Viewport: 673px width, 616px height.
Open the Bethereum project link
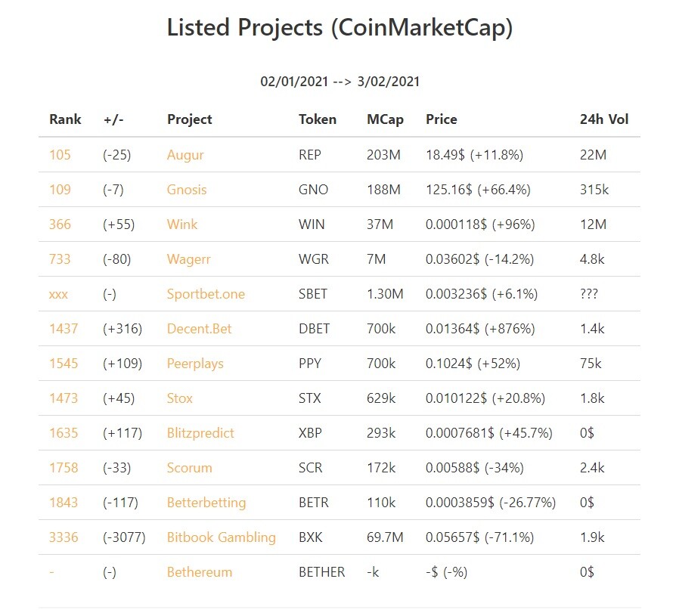point(199,572)
